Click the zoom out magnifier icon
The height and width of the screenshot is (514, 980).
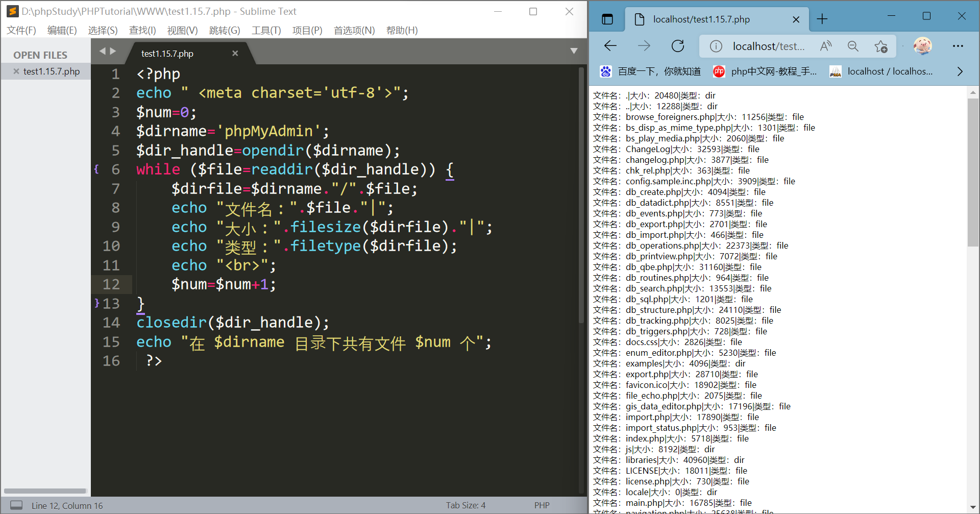[x=853, y=46]
